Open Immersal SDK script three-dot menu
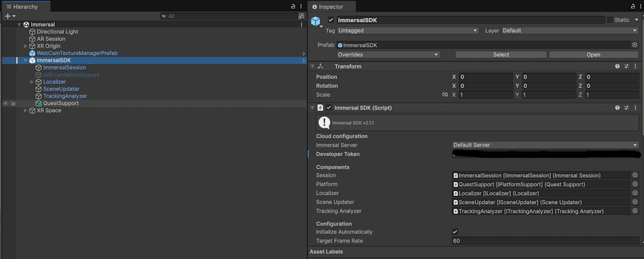Screen dimensions: 644x259 pos(635,108)
